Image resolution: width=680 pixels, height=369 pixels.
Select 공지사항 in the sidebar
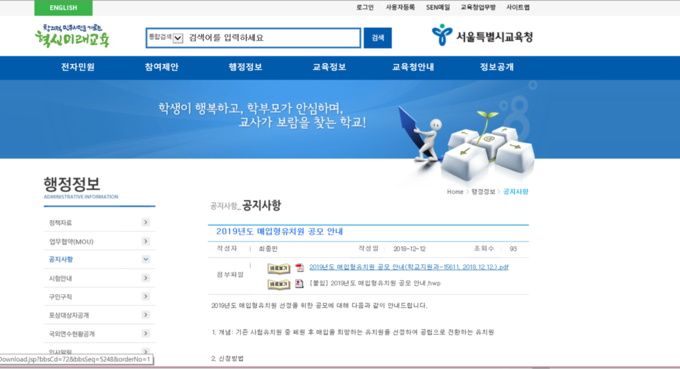[x=61, y=259]
